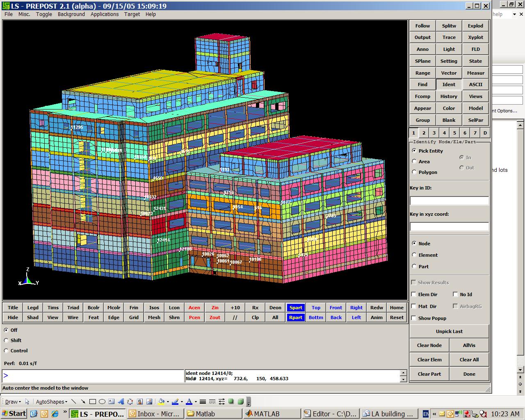525x420 pixels.
Task: Switch to page tab 3
Action: pos(434,132)
